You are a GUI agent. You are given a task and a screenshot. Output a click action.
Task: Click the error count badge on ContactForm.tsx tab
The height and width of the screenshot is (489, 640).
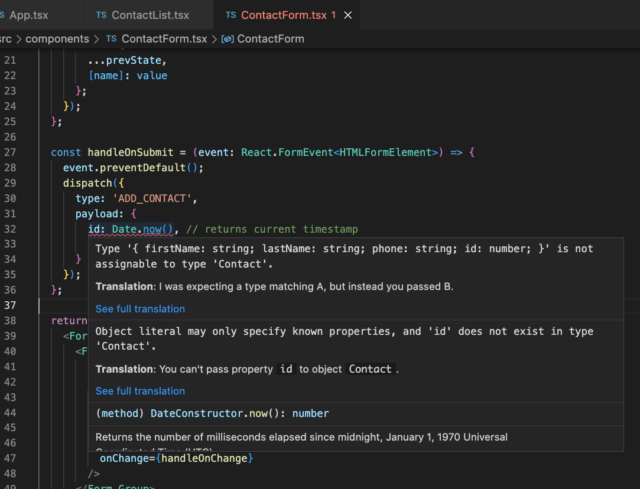click(334, 15)
